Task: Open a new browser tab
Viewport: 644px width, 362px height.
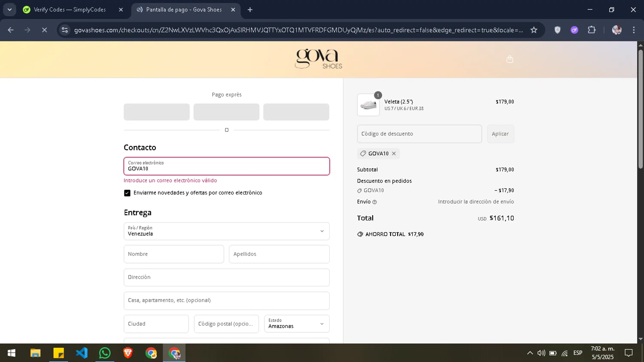Action: click(250, 9)
